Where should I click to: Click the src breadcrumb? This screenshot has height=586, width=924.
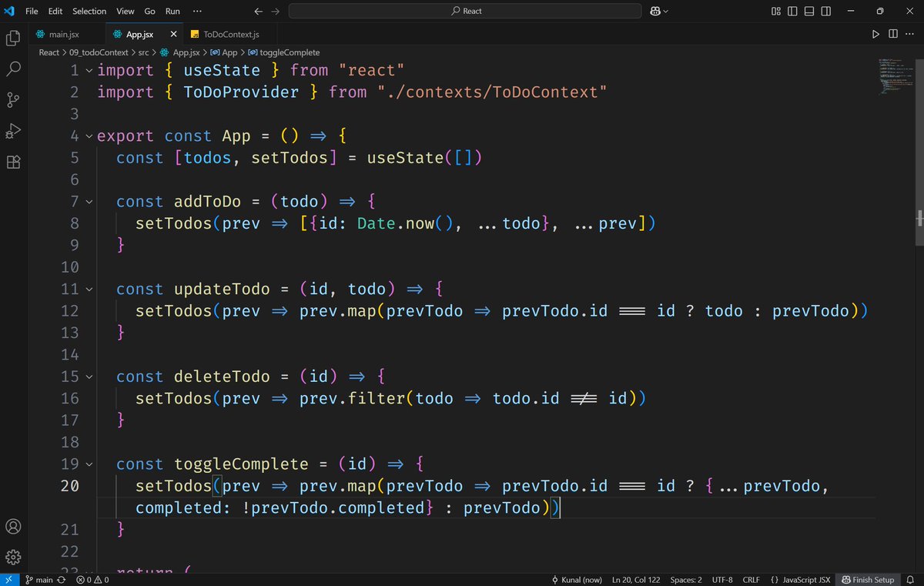pyautogui.click(x=143, y=52)
